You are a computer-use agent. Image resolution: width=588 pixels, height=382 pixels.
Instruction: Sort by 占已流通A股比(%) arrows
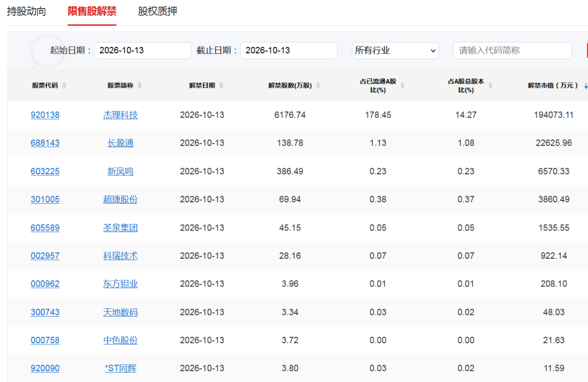point(402,86)
